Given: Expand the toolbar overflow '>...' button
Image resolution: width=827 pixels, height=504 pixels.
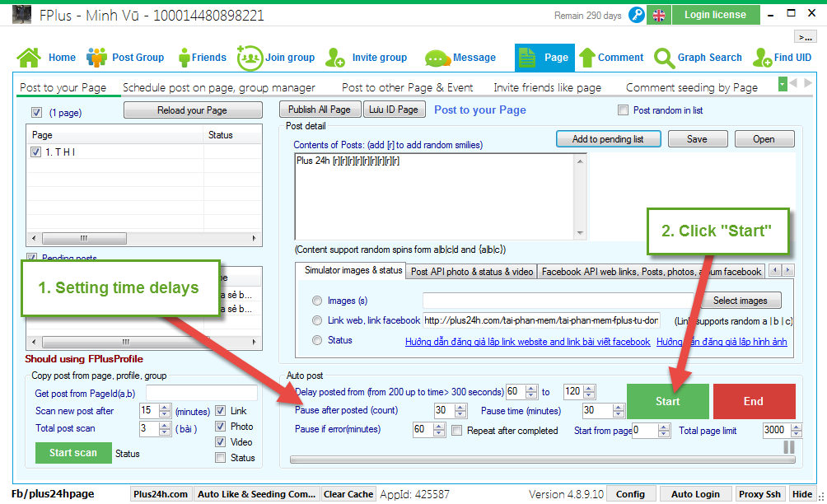Looking at the screenshot, I should click(806, 36).
